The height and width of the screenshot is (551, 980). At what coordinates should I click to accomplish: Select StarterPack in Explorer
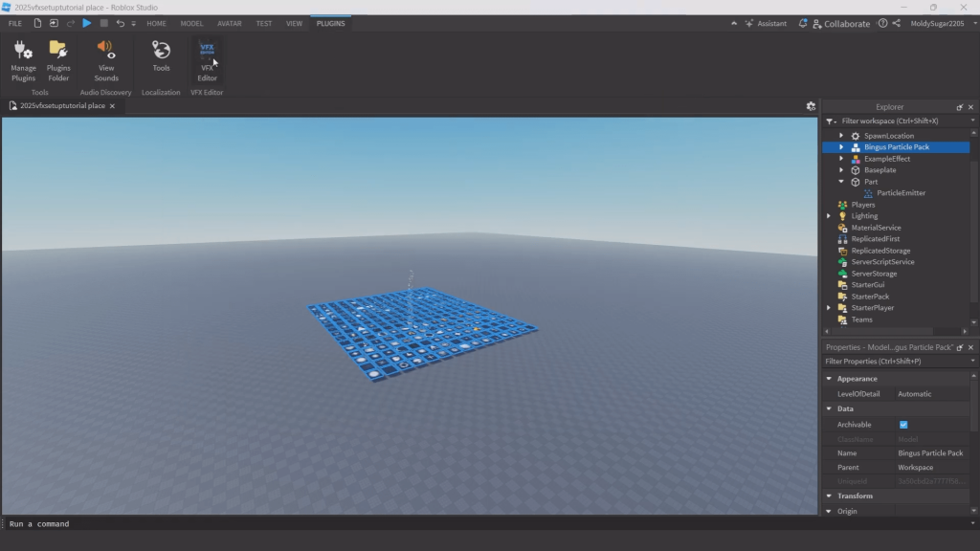click(x=869, y=297)
